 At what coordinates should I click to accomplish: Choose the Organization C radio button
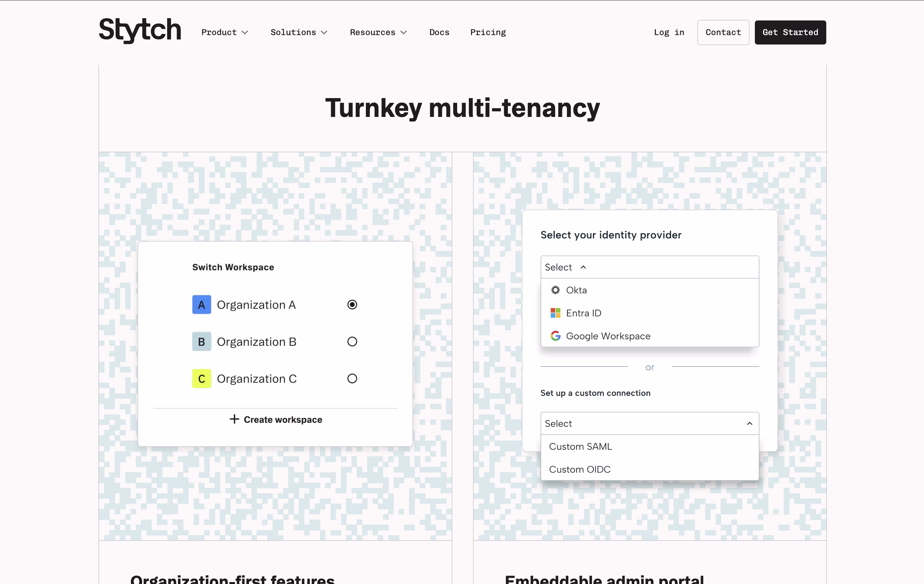352,379
